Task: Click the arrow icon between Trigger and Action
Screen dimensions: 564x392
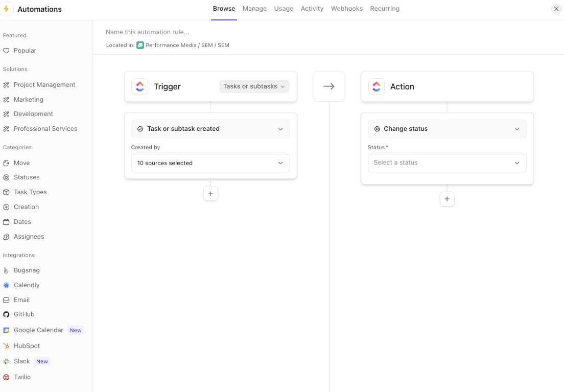Action: [x=328, y=86]
